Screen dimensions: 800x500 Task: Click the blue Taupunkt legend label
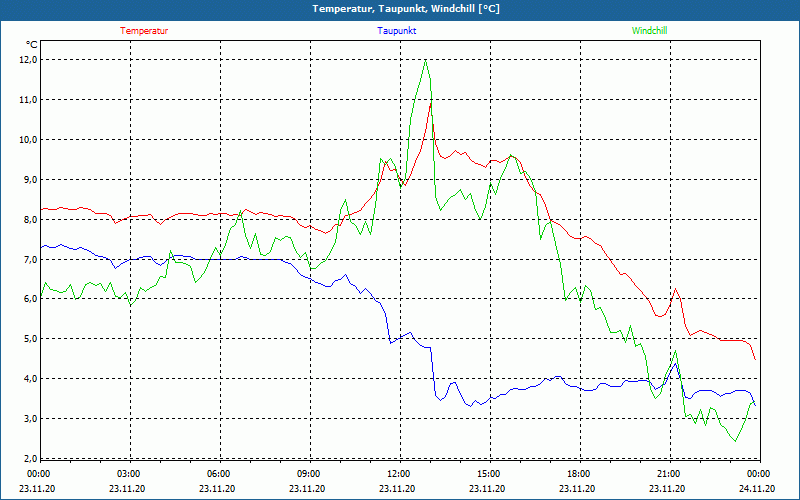[x=397, y=30]
